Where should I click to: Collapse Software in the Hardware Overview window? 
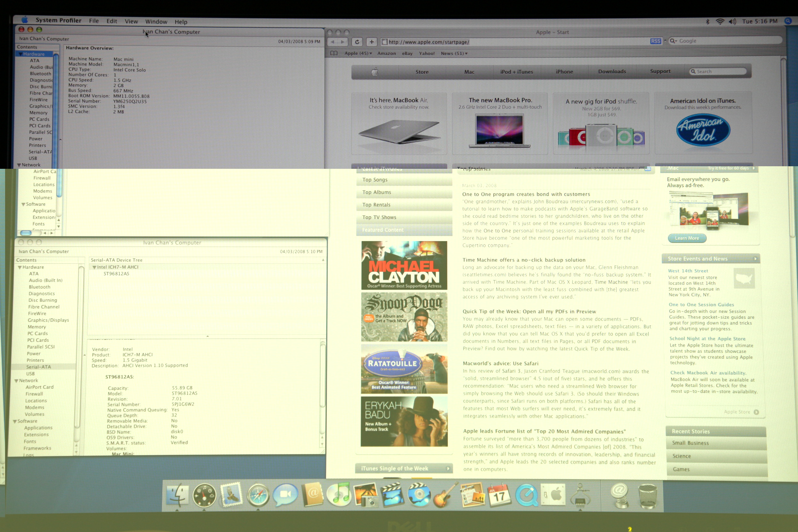23,205
